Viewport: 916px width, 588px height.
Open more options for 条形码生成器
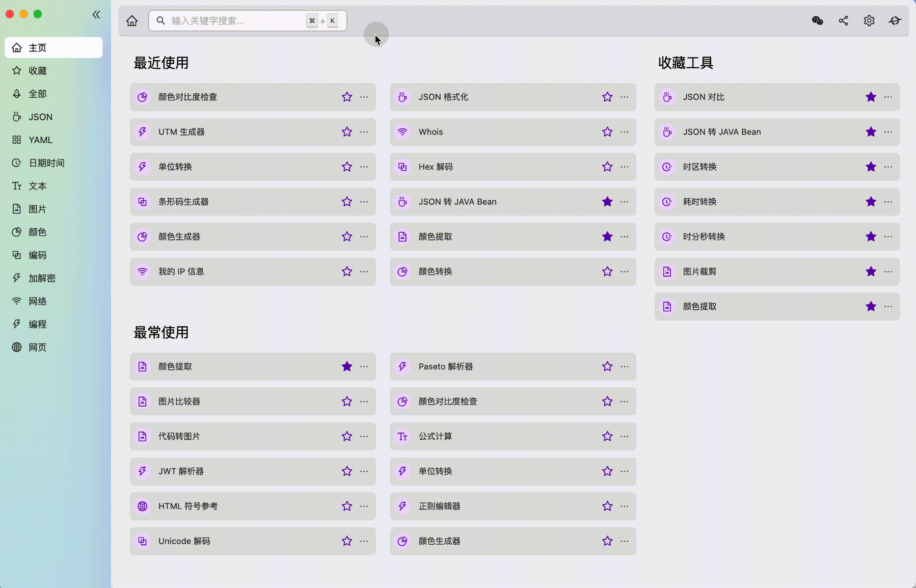364,202
